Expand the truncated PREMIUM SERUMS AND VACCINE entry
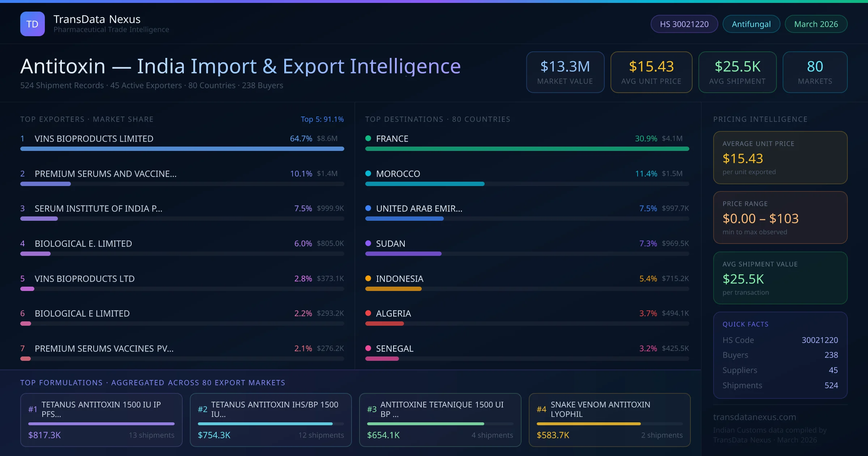 tap(105, 174)
